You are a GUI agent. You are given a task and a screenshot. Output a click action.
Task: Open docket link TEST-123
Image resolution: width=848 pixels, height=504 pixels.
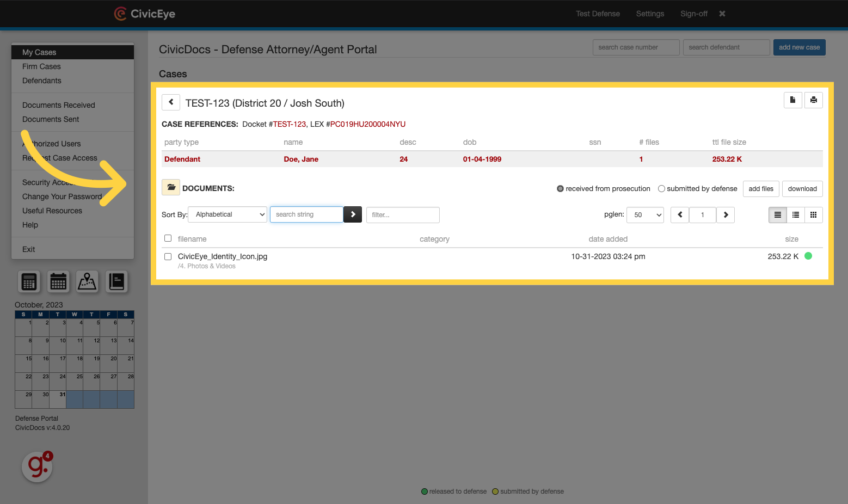tap(289, 124)
